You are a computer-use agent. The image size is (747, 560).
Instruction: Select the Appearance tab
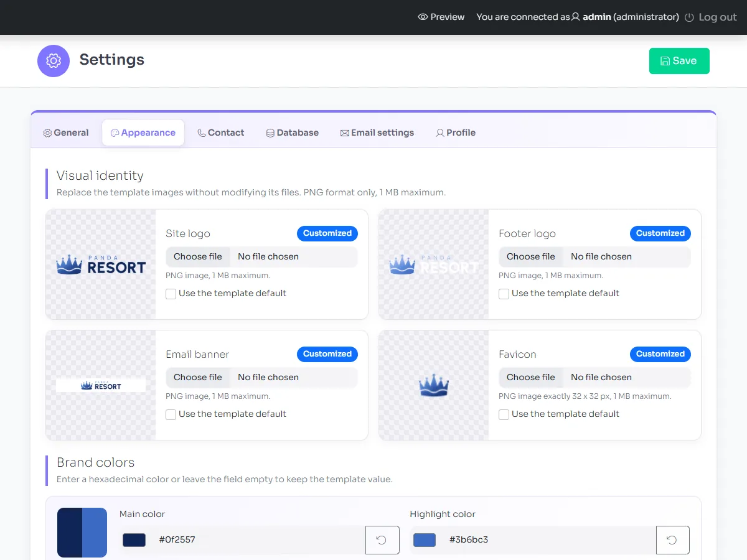tap(143, 133)
